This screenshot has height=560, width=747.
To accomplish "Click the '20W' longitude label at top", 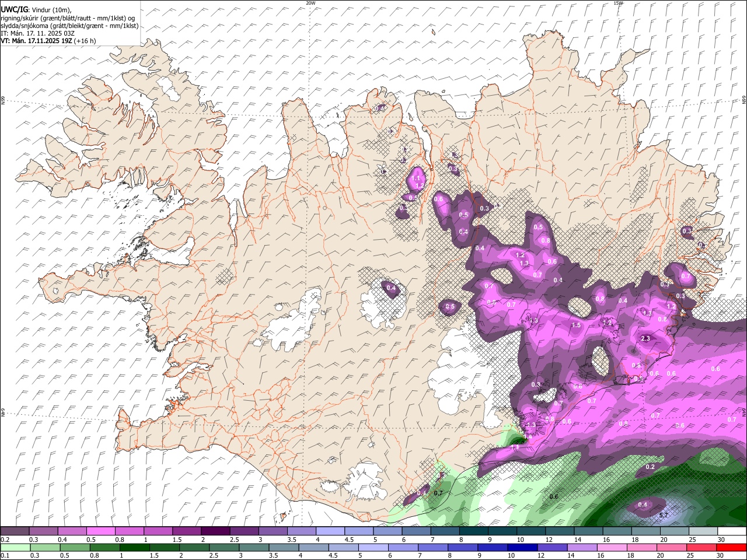I will click(x=310, y=3).
